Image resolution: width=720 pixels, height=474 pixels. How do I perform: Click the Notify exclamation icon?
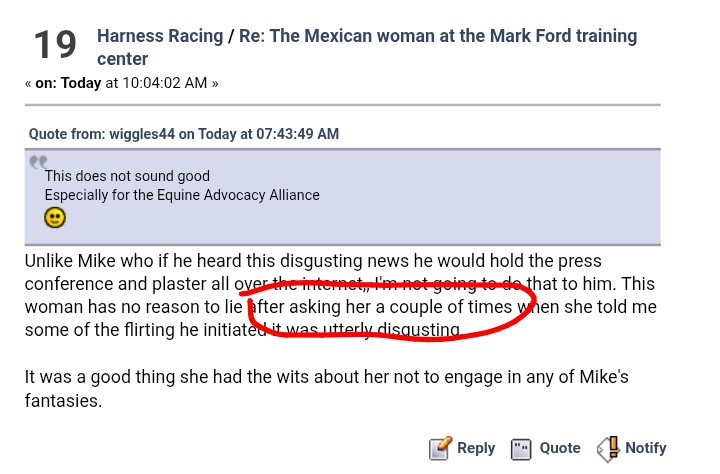pos(608,449)
